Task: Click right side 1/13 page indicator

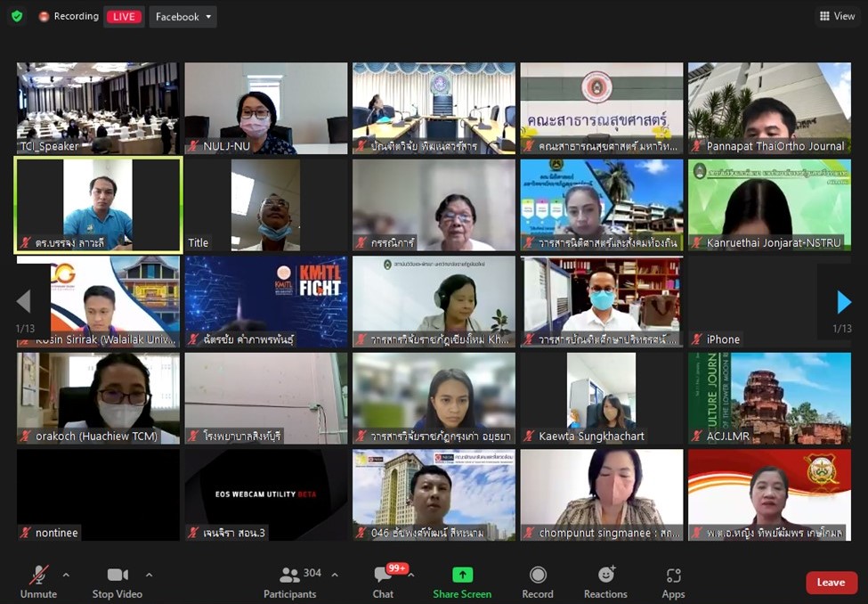Action: click(x=842, y=329)
